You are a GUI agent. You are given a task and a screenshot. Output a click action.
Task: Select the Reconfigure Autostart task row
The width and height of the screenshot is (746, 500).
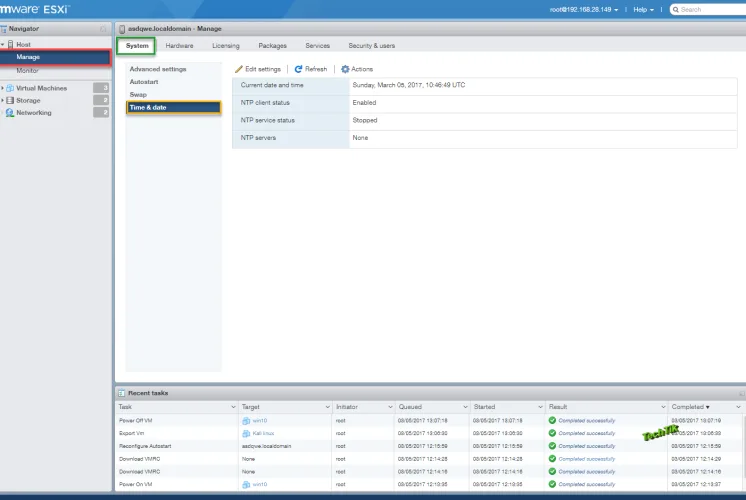tap(430, 446)
